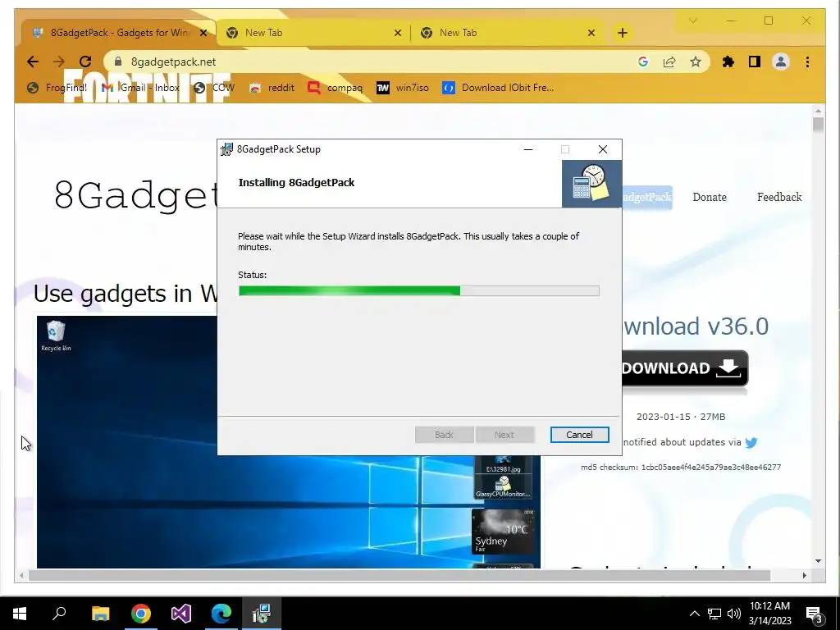Toggle Chrome side panel icon
Screen dimensions: 840x630
(755, 62)
